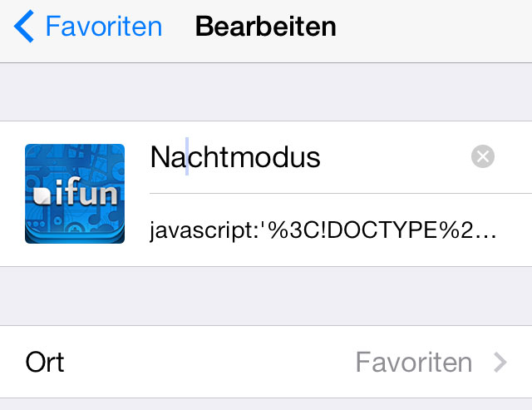Tap the gray header area above the bookmark

266,91
